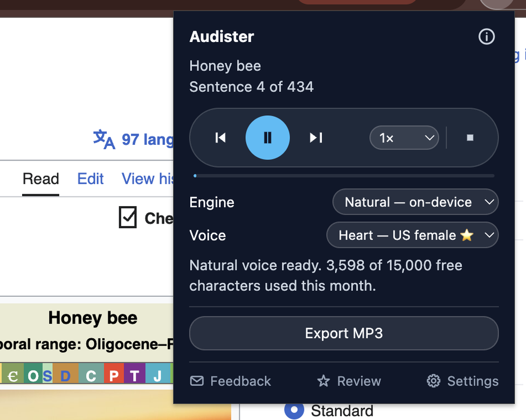Open Audister Settings
526x420 pixels.
click(462, 381)
